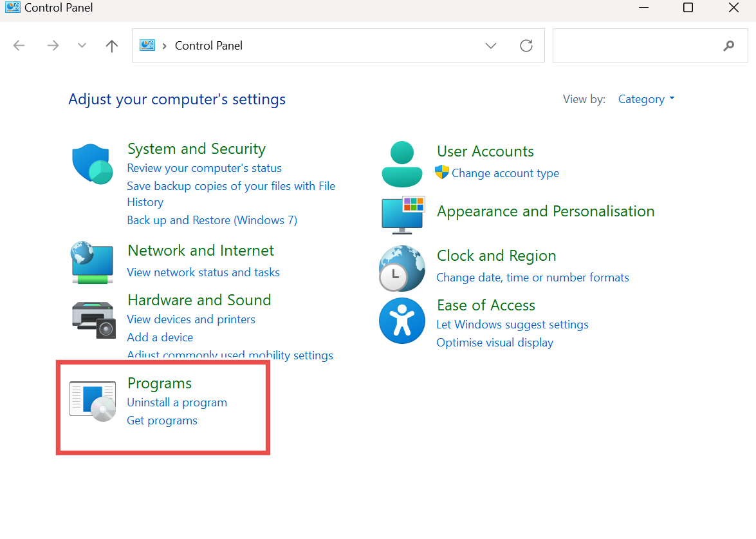Click the Control Panel icon in the address bar

coord(147,45)
